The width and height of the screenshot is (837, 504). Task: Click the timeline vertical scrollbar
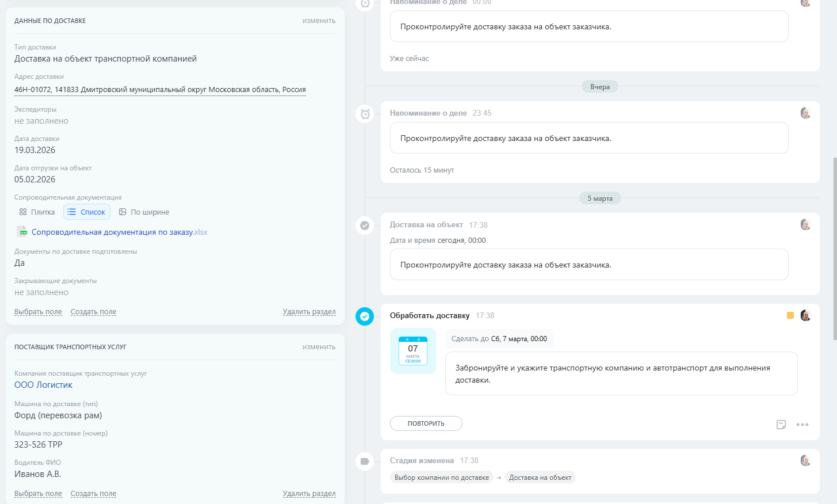835,249
